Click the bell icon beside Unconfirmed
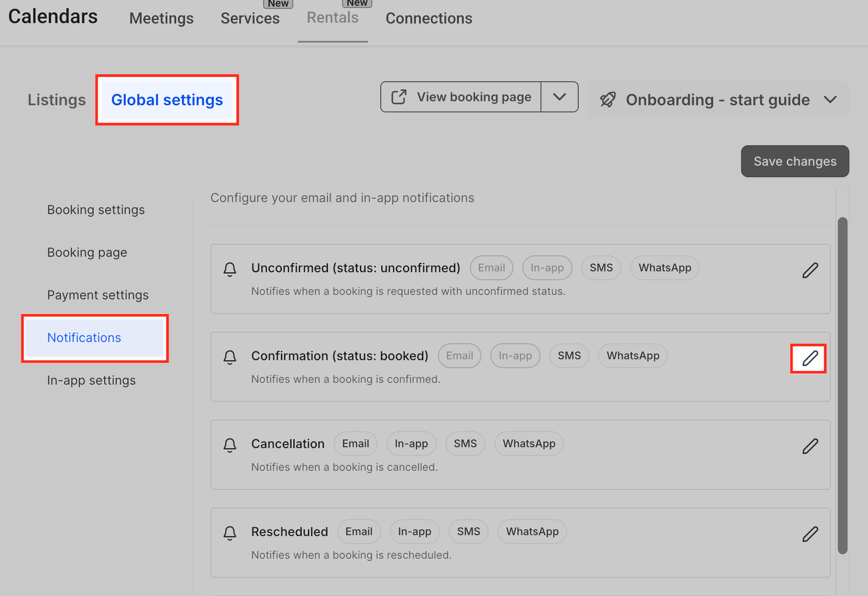Viewport: 868px width, 596px height. (230, 269)
